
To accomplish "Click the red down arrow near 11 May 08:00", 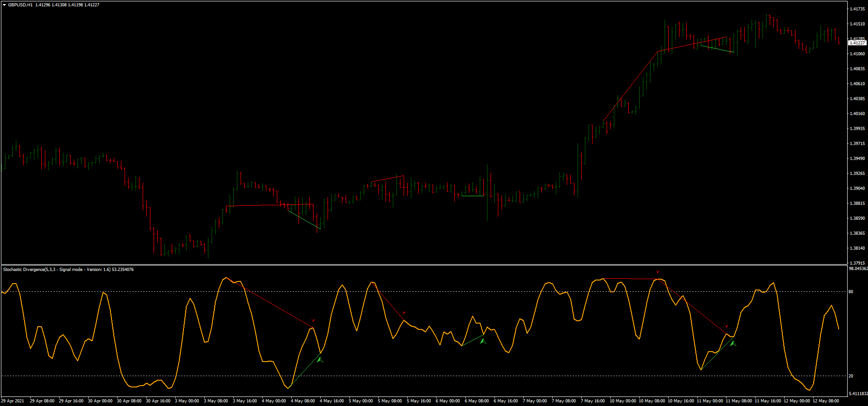I will click(727, 326).
